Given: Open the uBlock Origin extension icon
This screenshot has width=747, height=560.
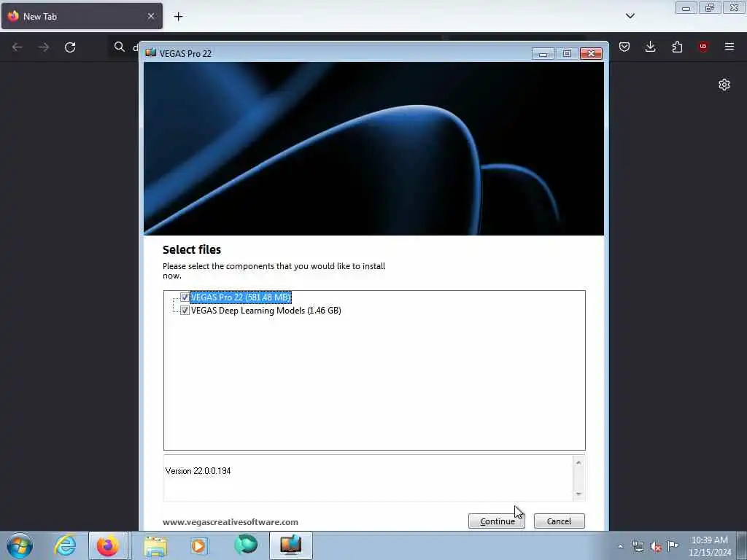Looking at the screenshot, I should 703,47.
